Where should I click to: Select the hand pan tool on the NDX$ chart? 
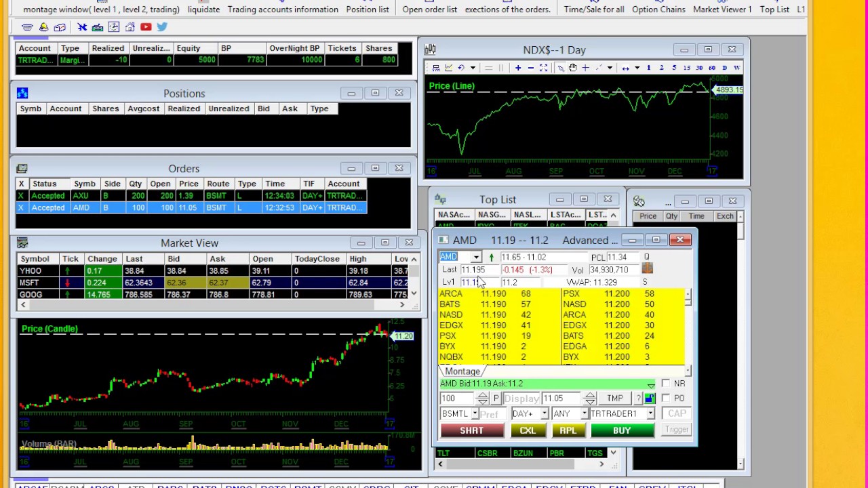coord(572,68)
